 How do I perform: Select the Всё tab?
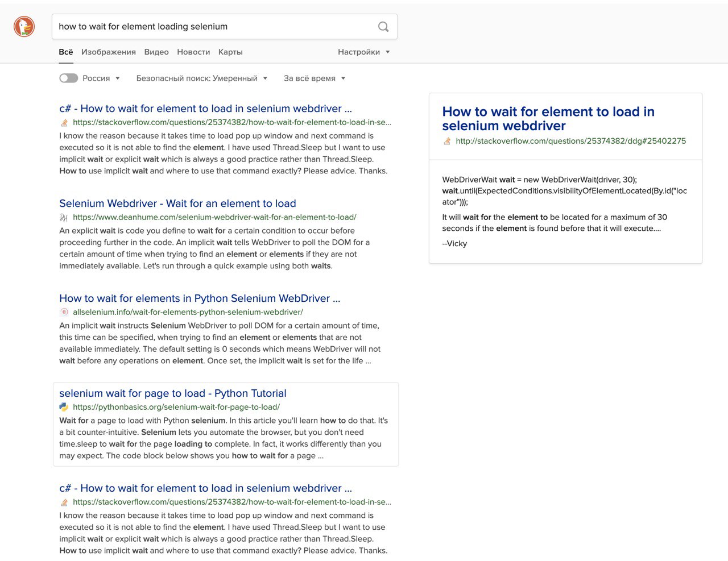pyautogui.click(x=66, y=52)
